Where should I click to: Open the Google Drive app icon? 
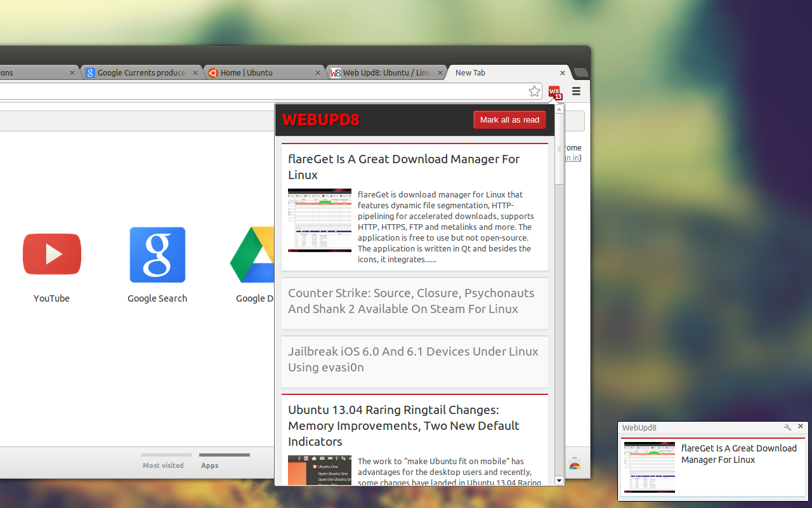point(252,255)
